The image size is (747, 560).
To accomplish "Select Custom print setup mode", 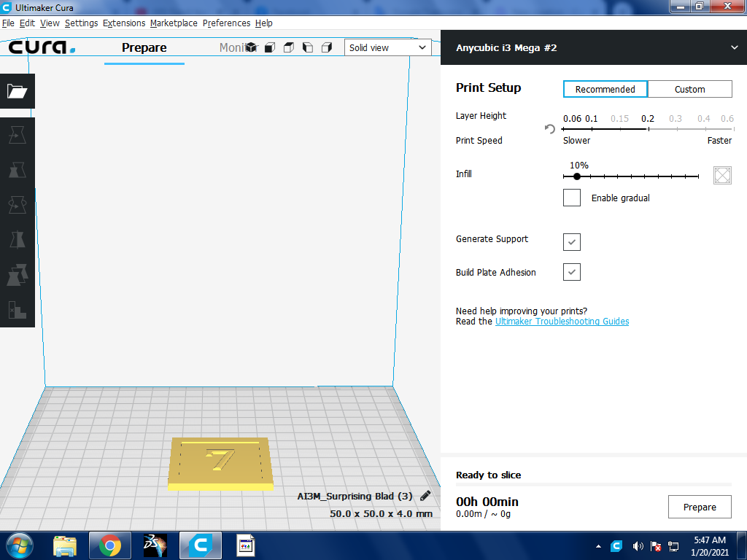I will pyautogui.click(x=690, y=89).
